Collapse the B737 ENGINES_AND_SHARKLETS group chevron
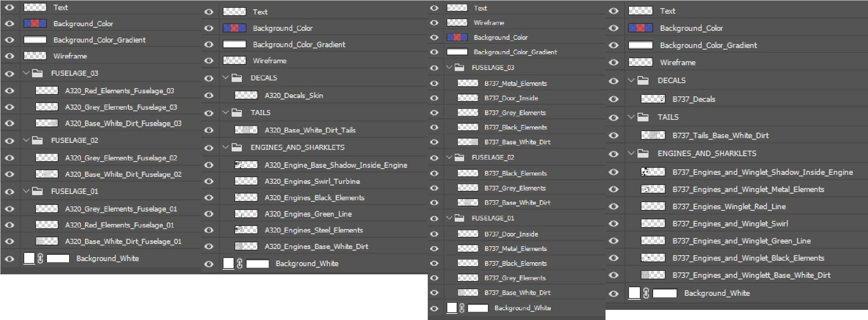The width and height of the screenshot is (868, 320). pos(631,153)
